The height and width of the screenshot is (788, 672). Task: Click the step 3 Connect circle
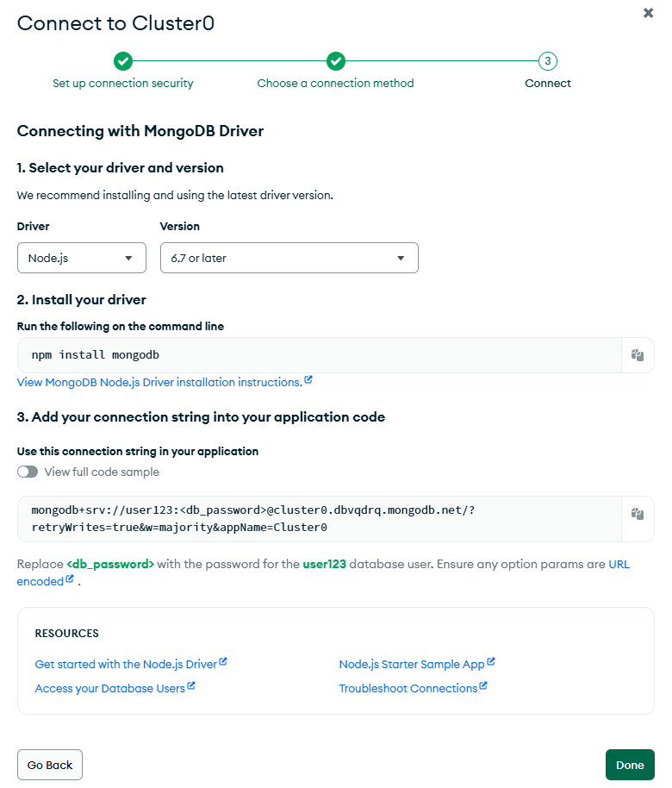coord(547,61)
